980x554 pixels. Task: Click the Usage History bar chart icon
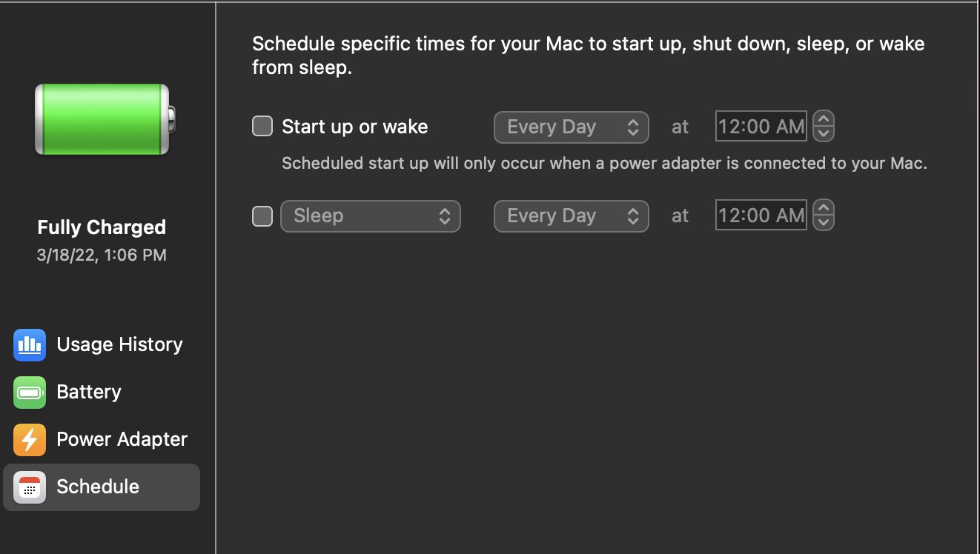coord(30,345)
